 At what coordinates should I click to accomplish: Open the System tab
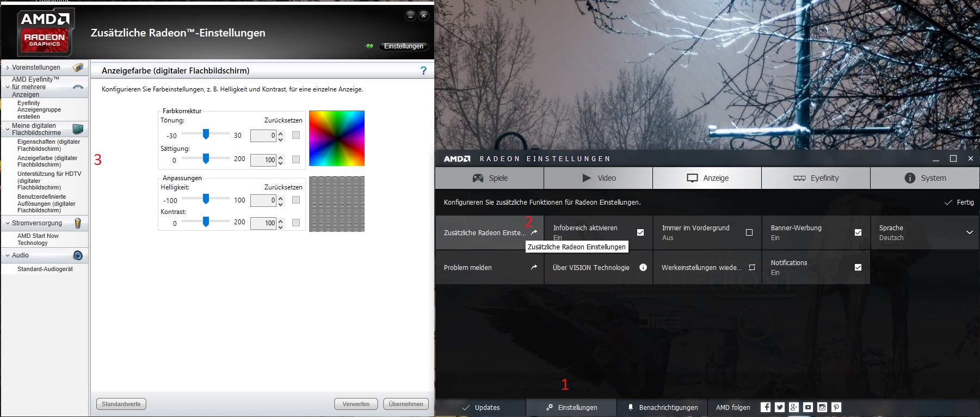(x=925, y=178)
